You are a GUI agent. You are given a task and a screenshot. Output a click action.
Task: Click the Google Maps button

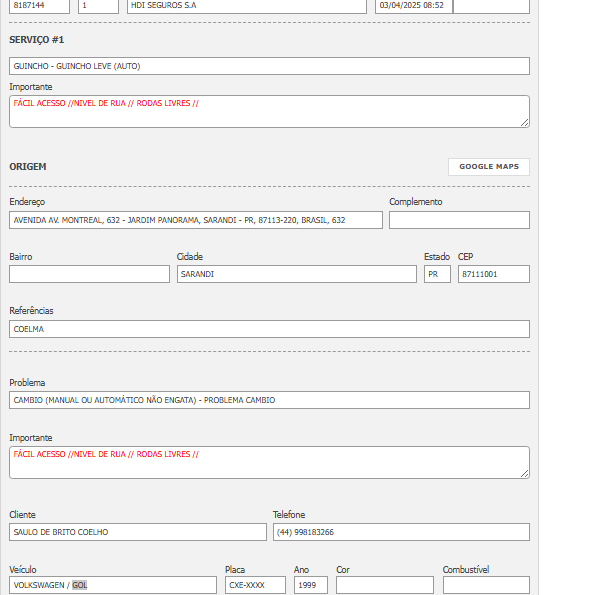(x=488, y=167)
